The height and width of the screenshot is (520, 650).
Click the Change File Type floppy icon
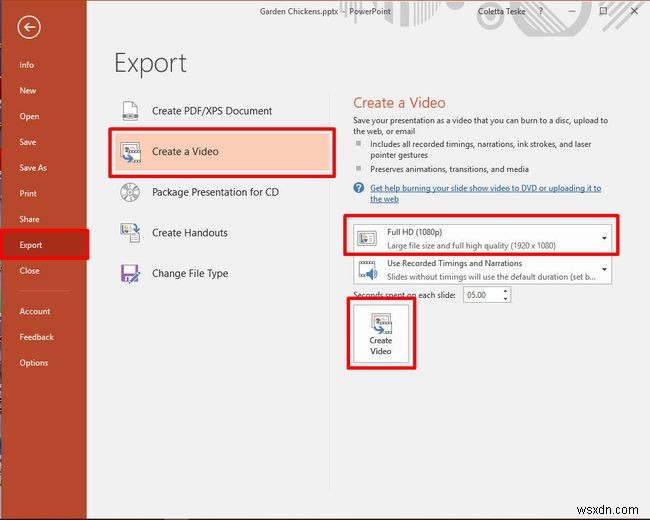coord(130,274)
